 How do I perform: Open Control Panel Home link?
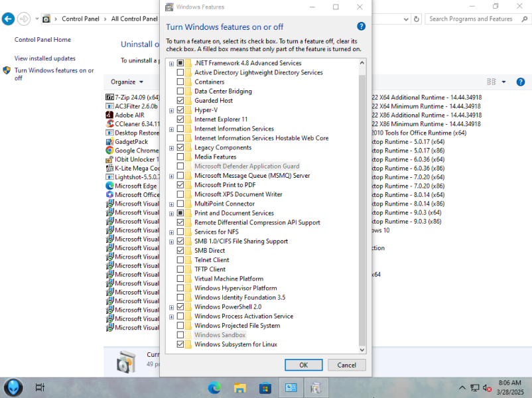click(42, 40)
